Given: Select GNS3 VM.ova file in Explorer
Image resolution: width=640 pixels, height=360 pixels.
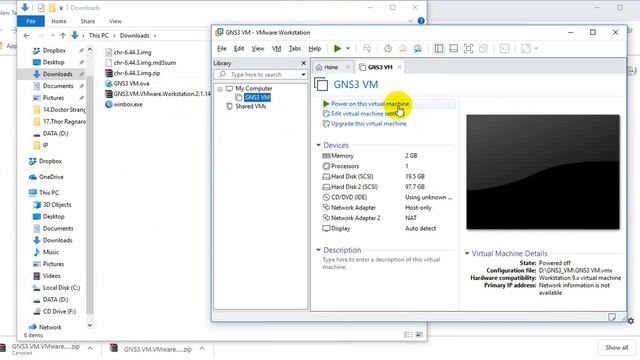Looking at the screenshot, I should [131, 83].
